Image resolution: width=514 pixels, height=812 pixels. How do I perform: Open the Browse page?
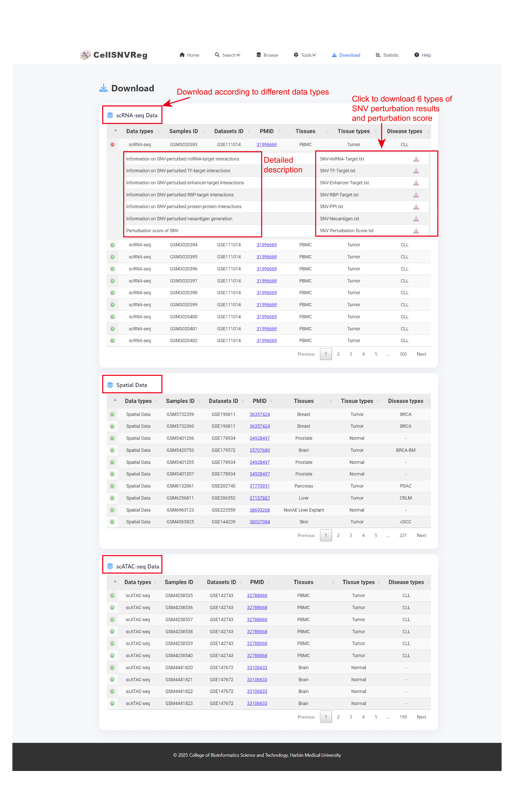tap(267, 55)
